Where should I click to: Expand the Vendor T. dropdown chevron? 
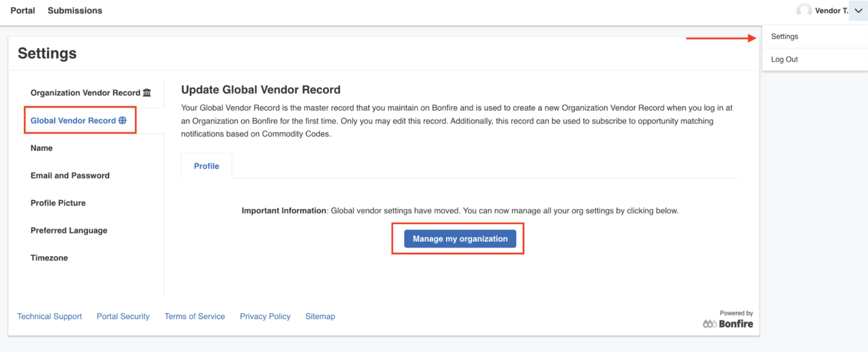click(x=858, y=10)
